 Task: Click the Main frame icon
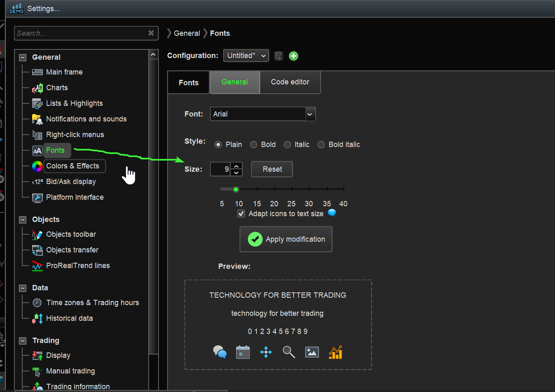[x=37, y=72]
